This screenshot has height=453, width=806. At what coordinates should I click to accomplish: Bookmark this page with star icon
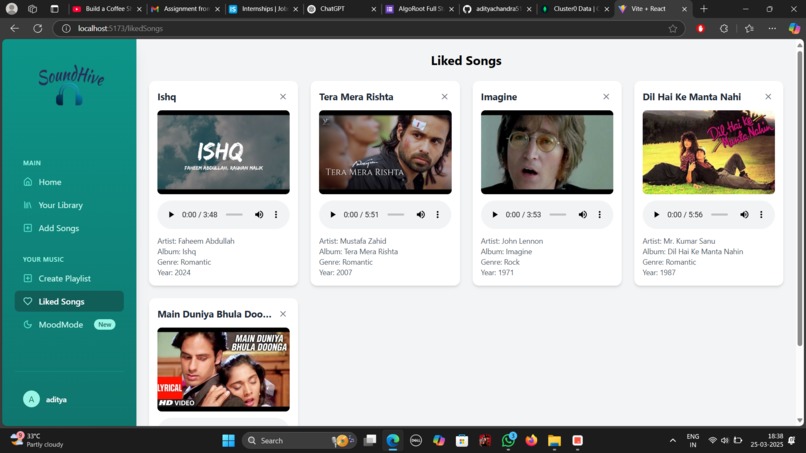tap(673, 28)
